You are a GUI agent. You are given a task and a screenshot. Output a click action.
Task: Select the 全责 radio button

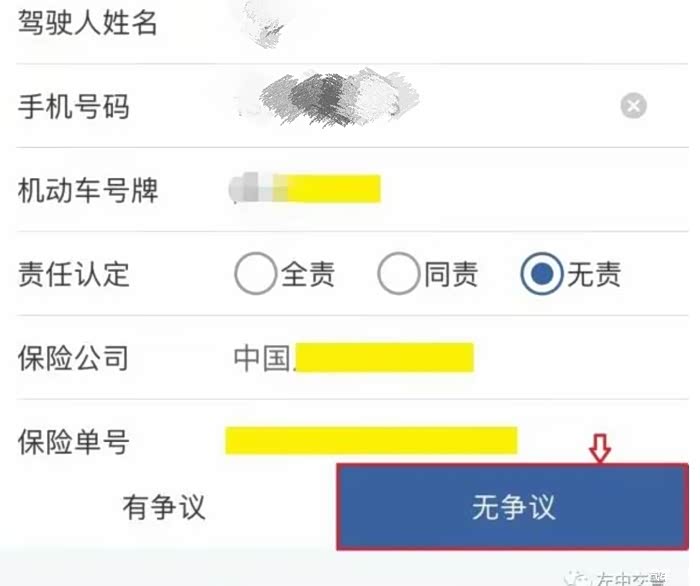click(x=255, y=273)
